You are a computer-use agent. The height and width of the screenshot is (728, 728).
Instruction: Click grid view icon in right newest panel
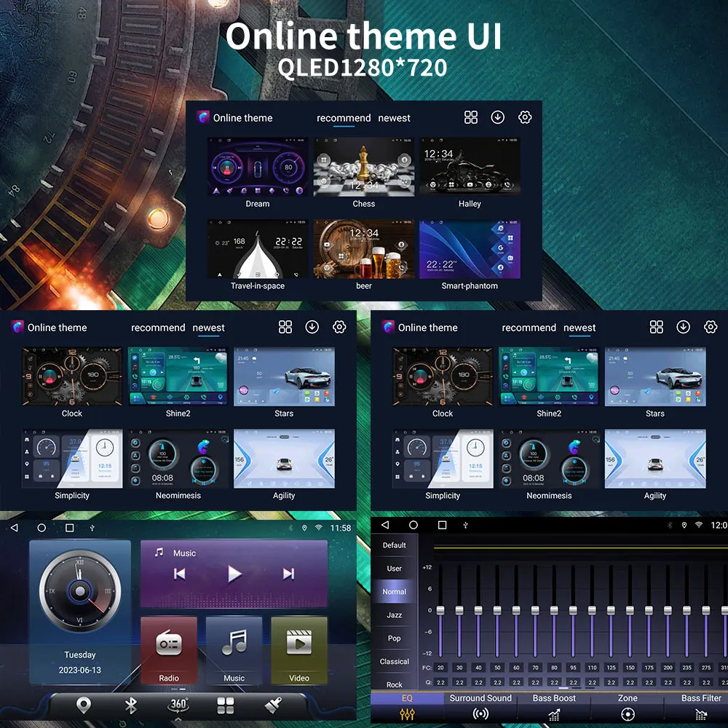[656, 327]
